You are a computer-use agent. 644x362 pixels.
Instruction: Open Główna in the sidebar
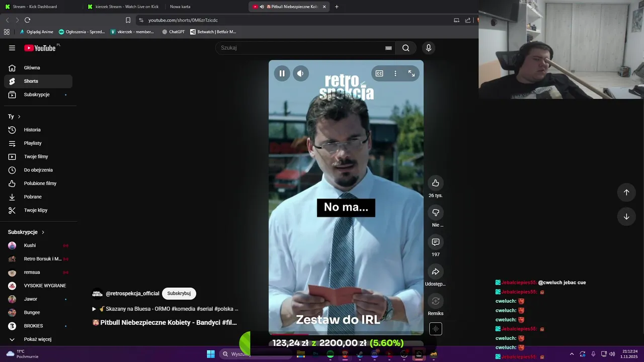(x=38, y=68)
